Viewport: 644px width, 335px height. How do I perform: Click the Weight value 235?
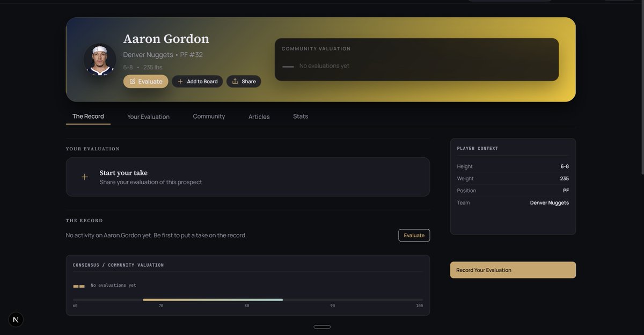(x=565, y=179)
